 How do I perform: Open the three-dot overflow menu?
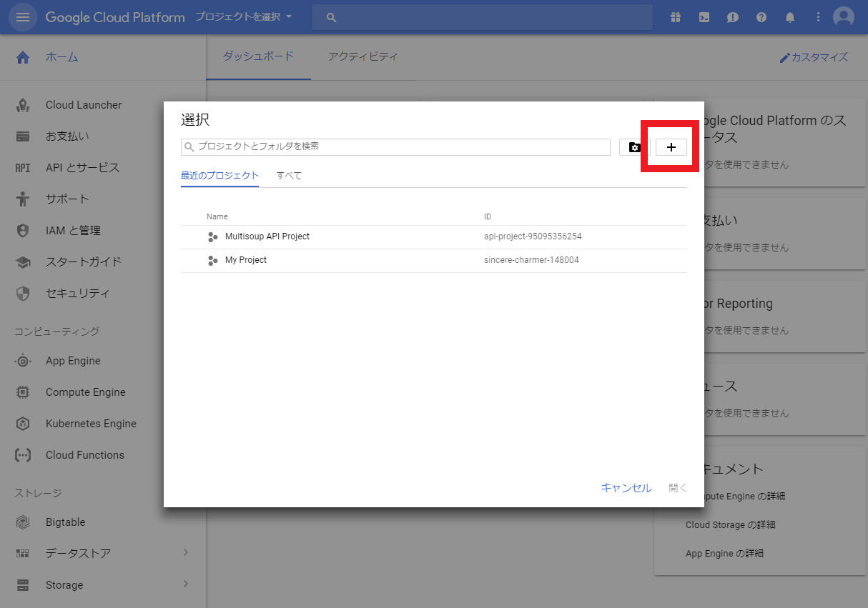818,16
